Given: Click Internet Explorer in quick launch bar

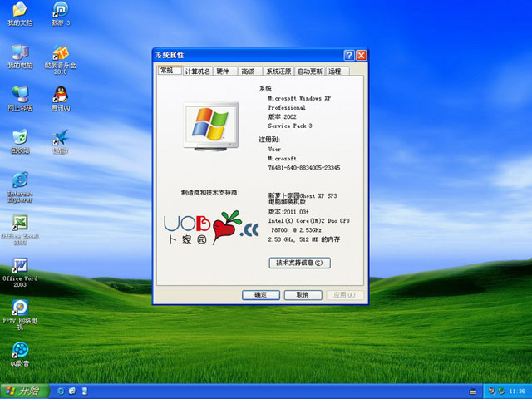Looking at the screenshot, I should [x=61, y=392].
